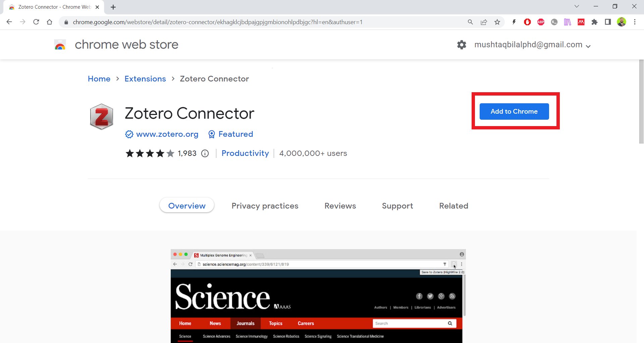Click the verified publisher badge icon
Screen dimensions: 644x343
click(129, 134)
